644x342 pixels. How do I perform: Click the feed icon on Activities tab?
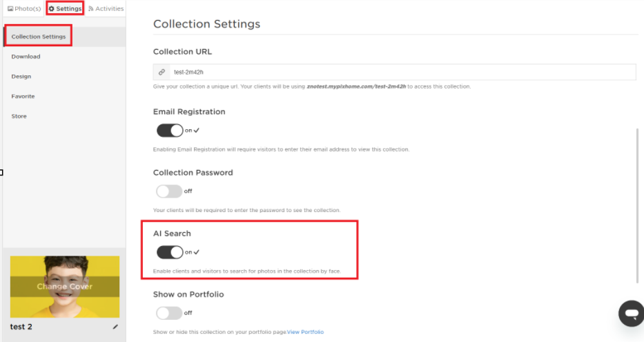(x=91, y=8)
